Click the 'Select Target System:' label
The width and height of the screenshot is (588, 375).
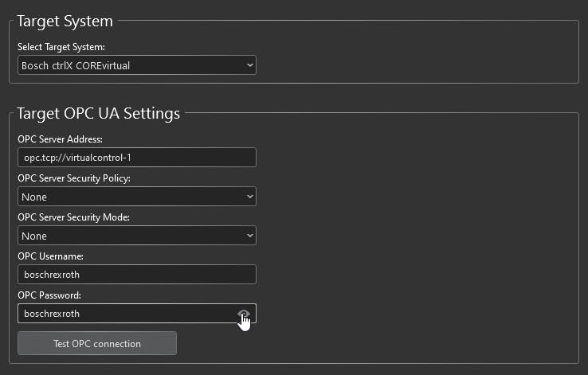[x=61, y=47]
